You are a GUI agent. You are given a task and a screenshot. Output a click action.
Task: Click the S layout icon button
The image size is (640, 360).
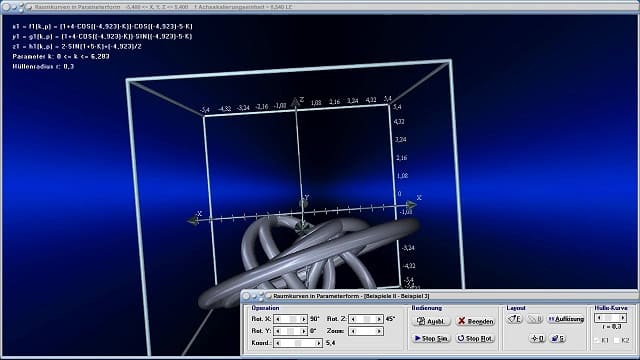tap(558, 338)
